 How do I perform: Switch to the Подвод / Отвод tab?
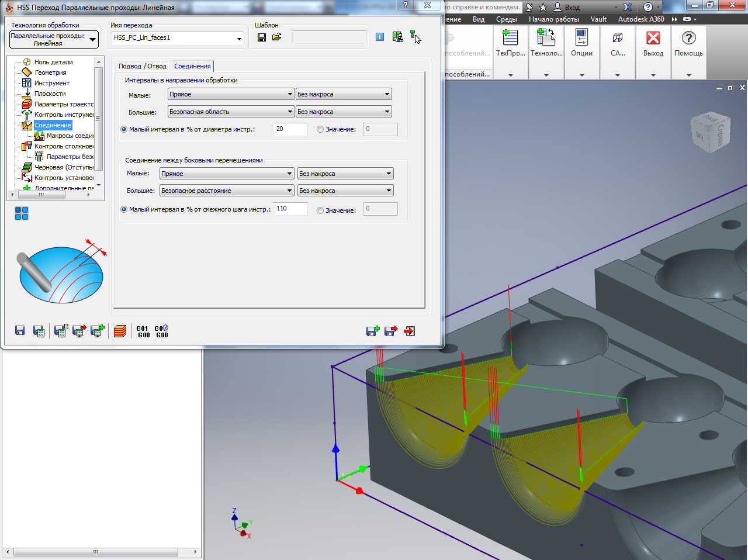[143, 66]
